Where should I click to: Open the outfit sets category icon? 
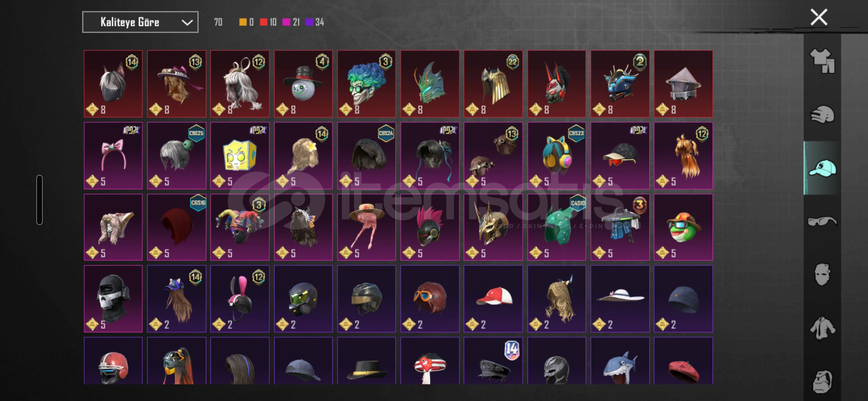point(822,61)
